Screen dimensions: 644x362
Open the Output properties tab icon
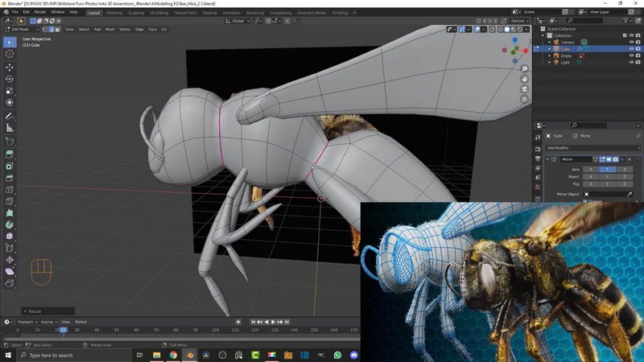pyautogui.click(x=538, y=158)
